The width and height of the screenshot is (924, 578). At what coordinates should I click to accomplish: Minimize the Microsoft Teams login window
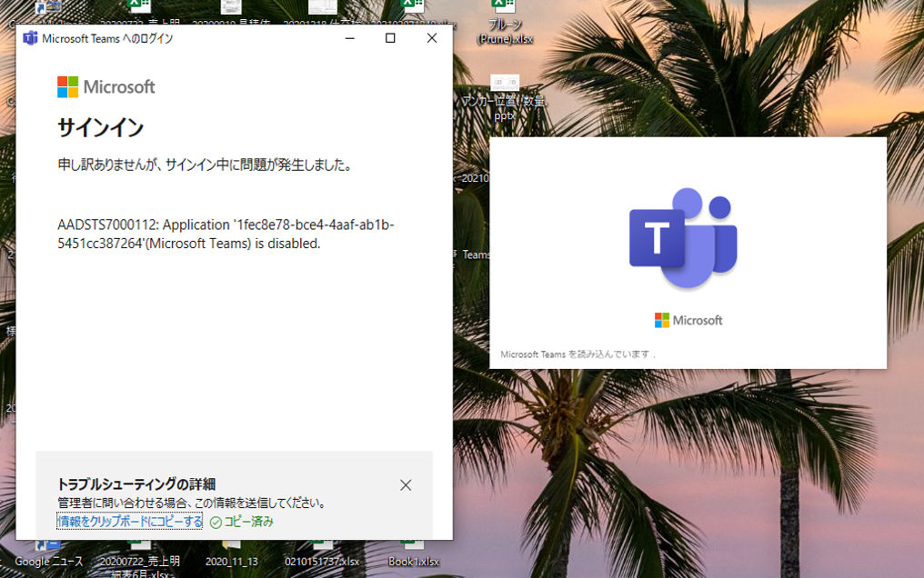pos(349,38)
